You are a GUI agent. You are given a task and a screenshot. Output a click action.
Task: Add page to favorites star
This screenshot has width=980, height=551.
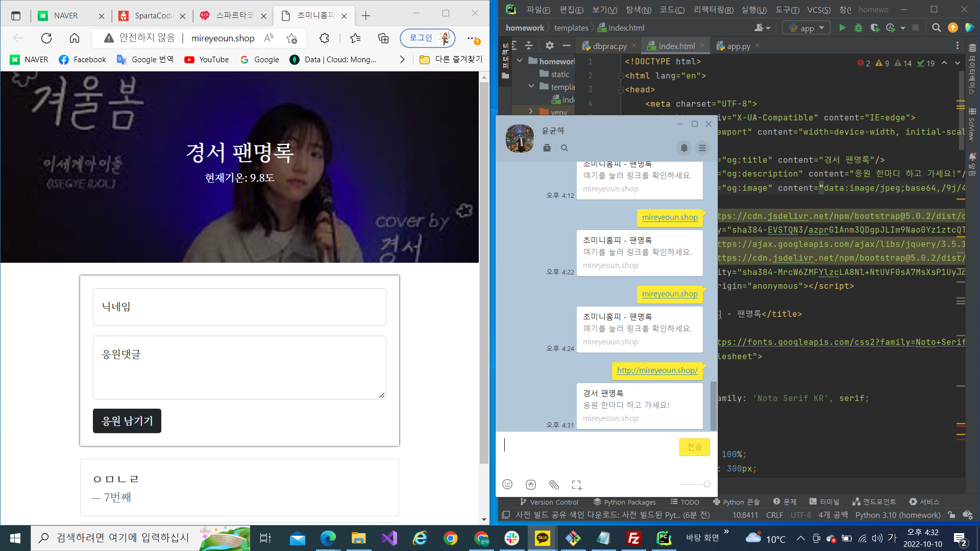click(291, 38)
